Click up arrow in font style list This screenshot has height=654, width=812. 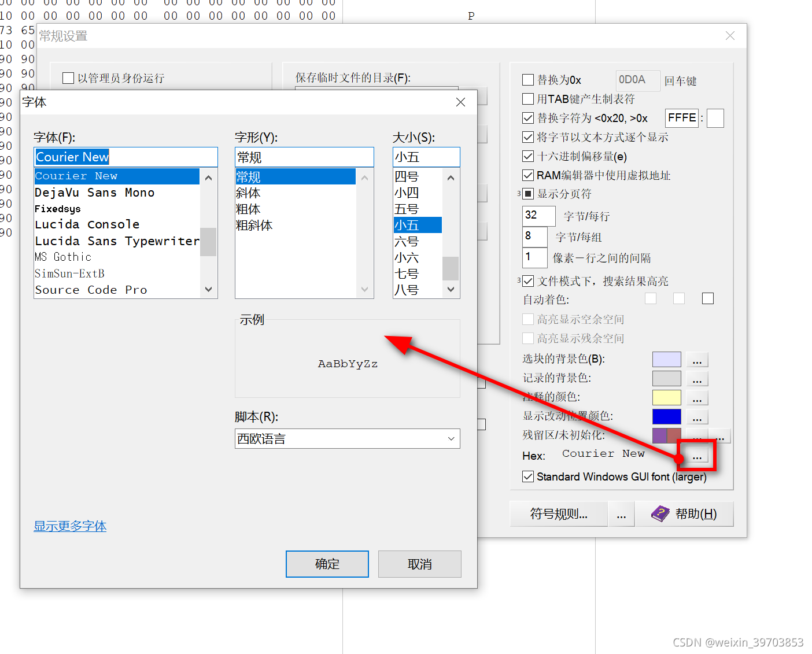tap(364, 178)
